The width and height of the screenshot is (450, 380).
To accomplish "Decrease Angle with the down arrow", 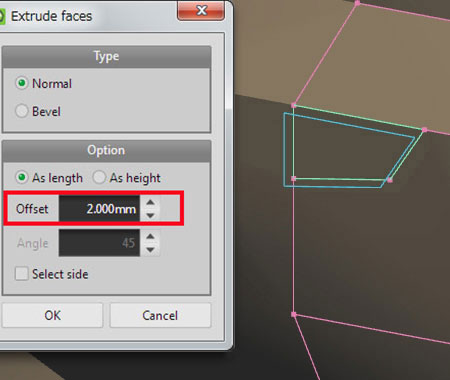I will 150,249.
